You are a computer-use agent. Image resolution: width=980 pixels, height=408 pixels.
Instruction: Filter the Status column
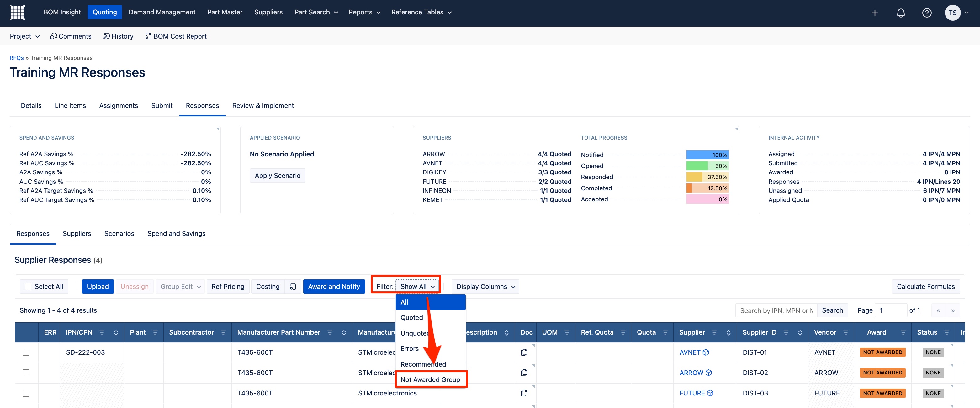click(947, 333)
